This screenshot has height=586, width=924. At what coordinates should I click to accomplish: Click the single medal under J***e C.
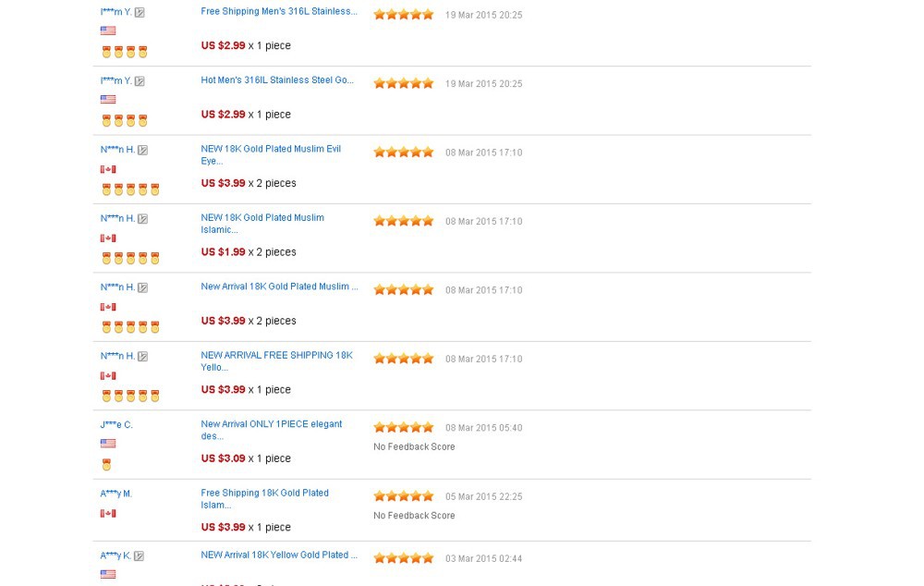pyautogui.click(x=106, y=465)
